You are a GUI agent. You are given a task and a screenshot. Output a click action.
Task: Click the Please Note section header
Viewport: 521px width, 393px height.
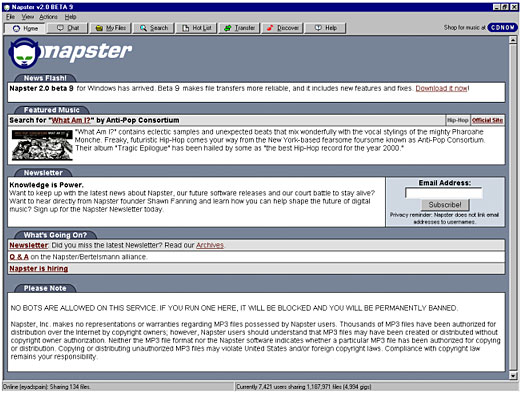tap(45, 288)
